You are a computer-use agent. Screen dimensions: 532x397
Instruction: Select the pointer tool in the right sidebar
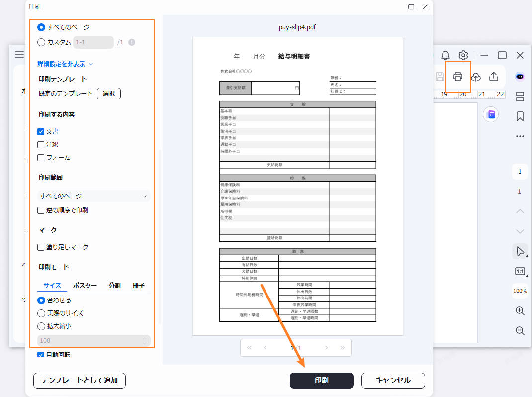click(x=520, y=251)
